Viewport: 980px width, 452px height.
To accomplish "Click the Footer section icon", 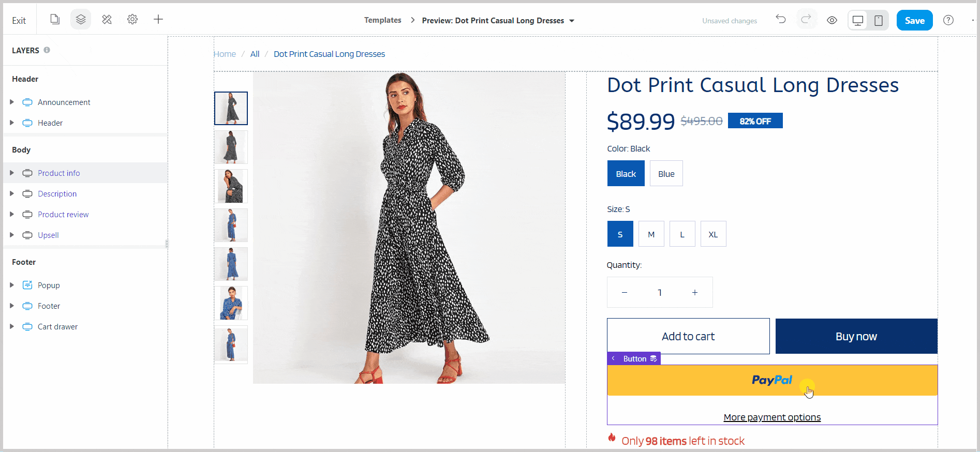I will (x=27, y=306).
